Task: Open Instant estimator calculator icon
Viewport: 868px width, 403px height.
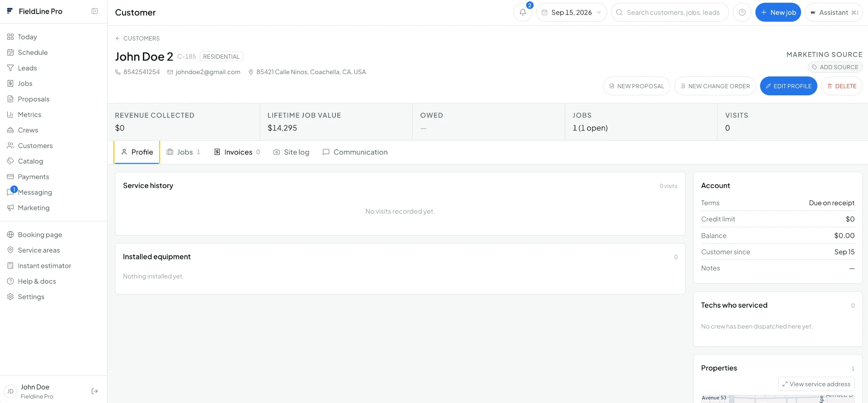Action: pos(10,266)
